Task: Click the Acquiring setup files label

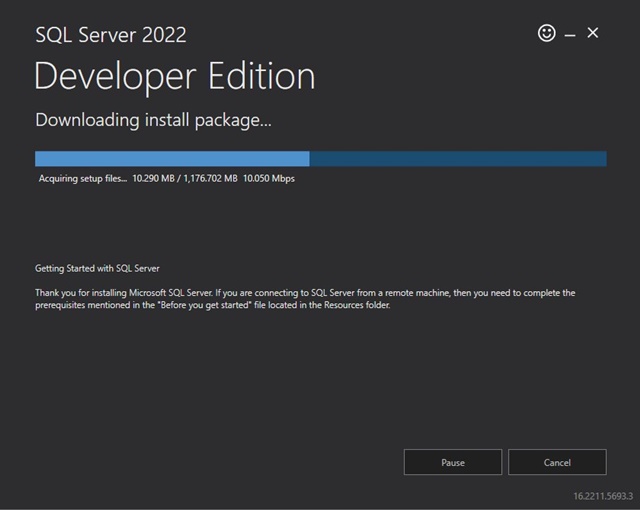Action: 83,179
